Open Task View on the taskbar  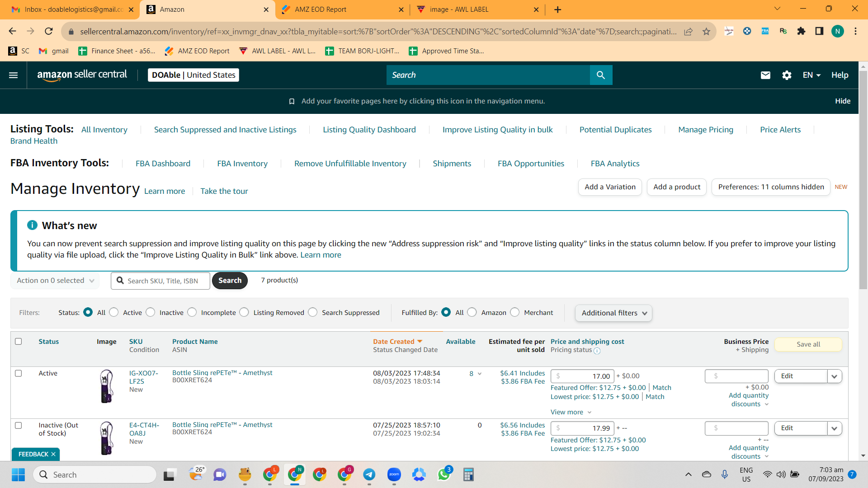pyautogui.click(x=169, y=474)
